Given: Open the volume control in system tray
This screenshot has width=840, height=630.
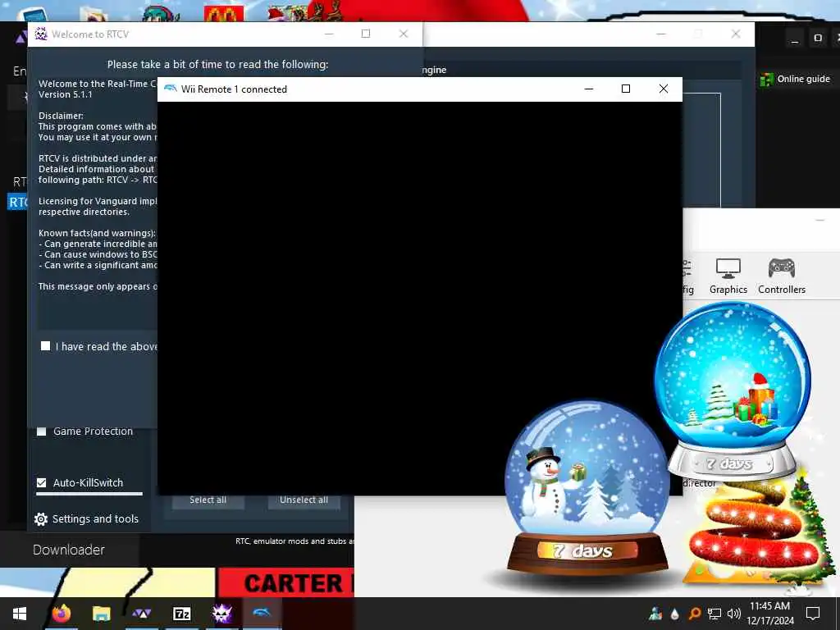Looking at the screenshot, I should click(x=734, y=614).
